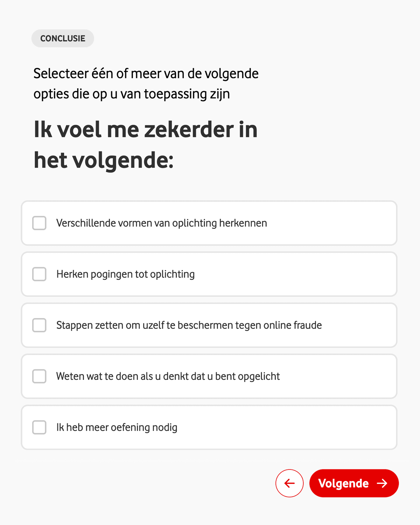This screenshot has height=525, width=420.
Task: Click the word 'opgelicht' in fourth option
Action: [x=259, y=376]
